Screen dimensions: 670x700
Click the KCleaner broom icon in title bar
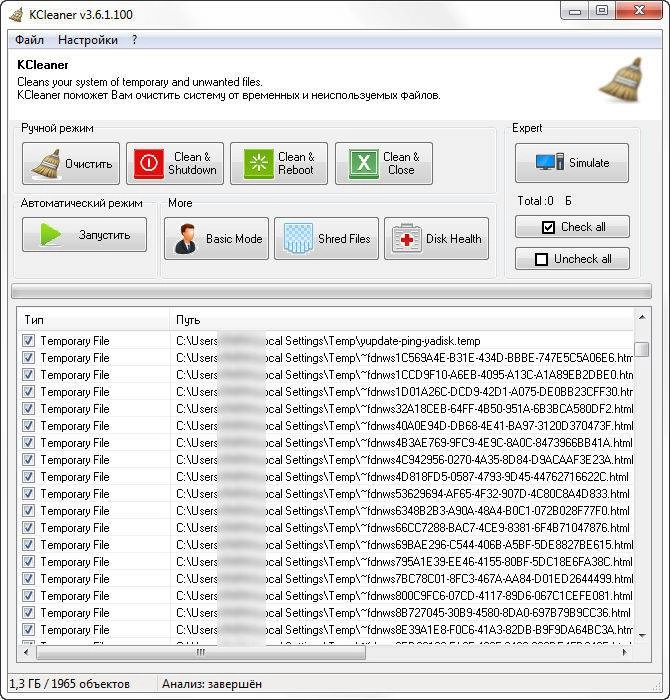pos(16,14)
